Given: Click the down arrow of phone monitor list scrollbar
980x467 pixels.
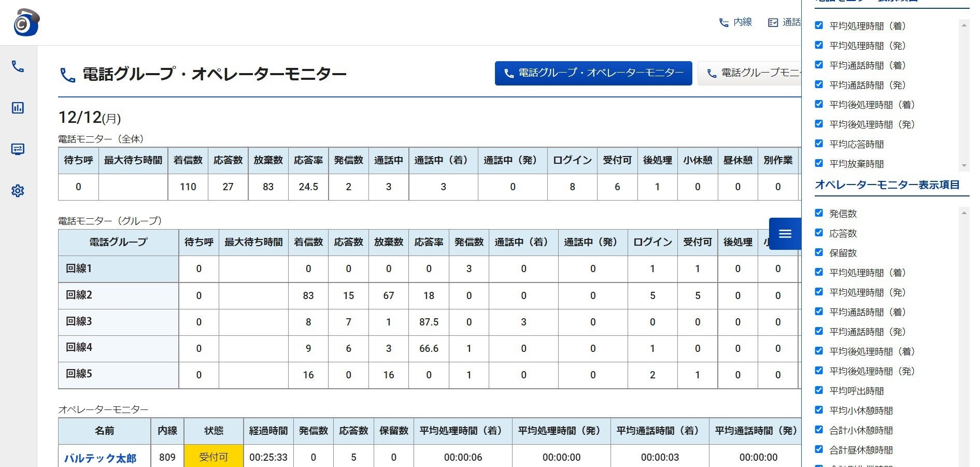Looking at the screenshot, I should pyautogui.click(x=964, y=166).
